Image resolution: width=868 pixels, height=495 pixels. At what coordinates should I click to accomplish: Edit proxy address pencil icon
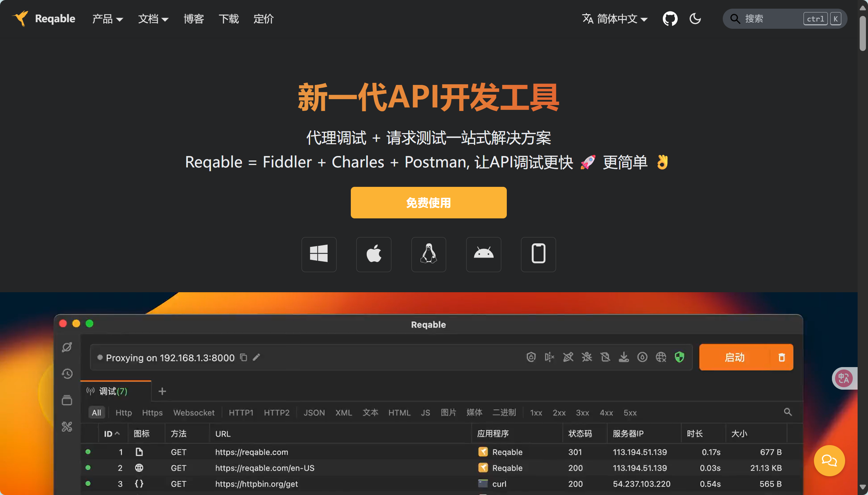click(256, 357)
